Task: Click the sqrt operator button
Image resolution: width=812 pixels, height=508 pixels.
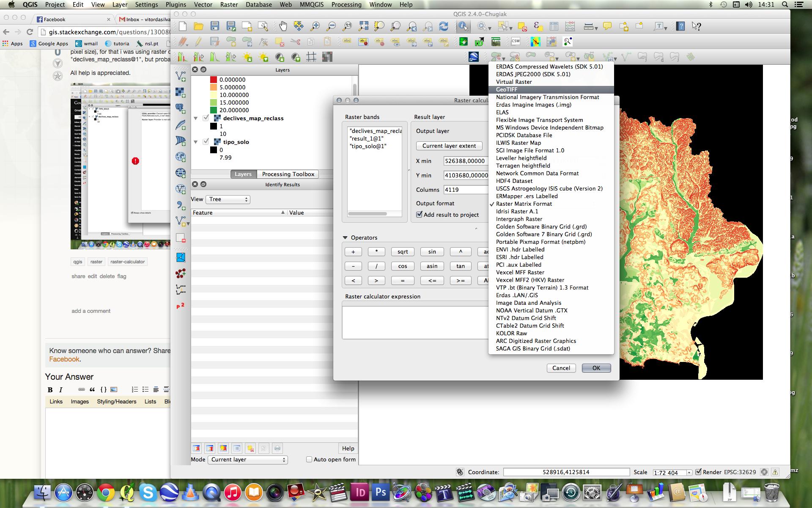Action: tap(403, 251)
